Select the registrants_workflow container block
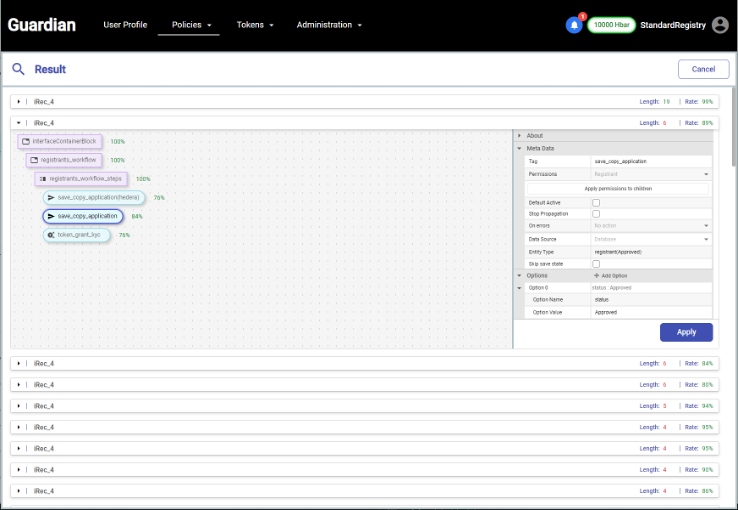Viewport: 738px width, 510px height. point(65,160)
